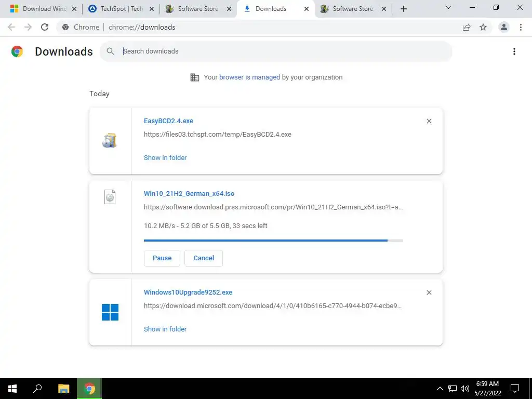Reload the downloads page

coord(45,27)
